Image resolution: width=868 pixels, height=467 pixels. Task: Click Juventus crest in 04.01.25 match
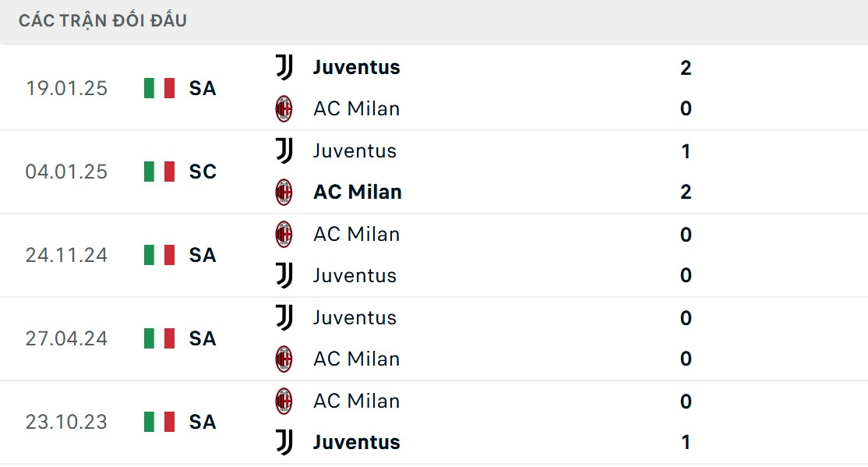(x=284, y=150)
